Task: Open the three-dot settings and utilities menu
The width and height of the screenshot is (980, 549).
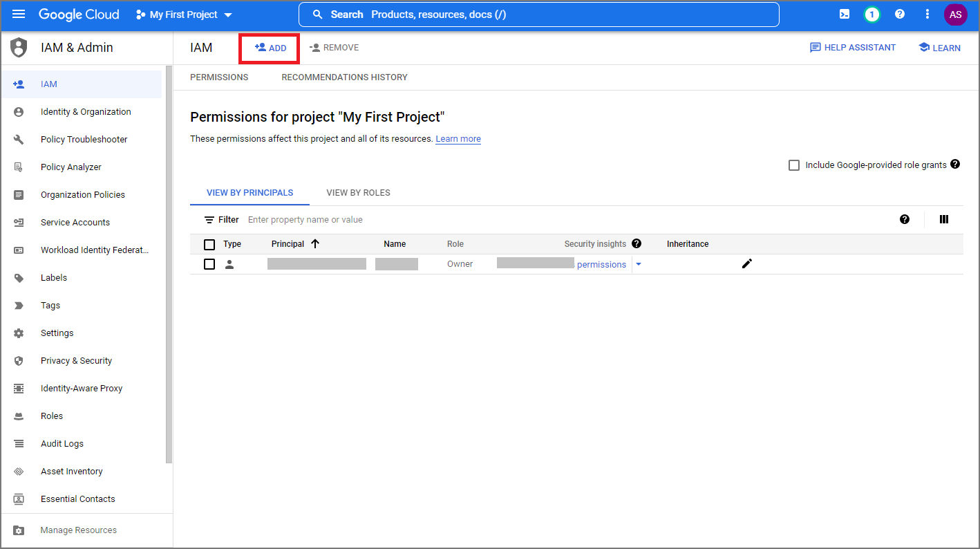Action: [x=927, y=15]
